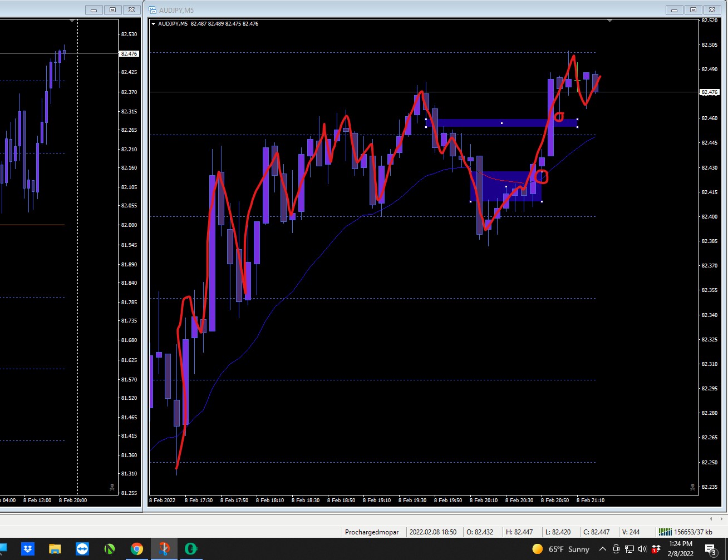This screenshot has width=728, height=560.
Task: Open File Explorer on the taskbar
Action: (x=55, y=549)
